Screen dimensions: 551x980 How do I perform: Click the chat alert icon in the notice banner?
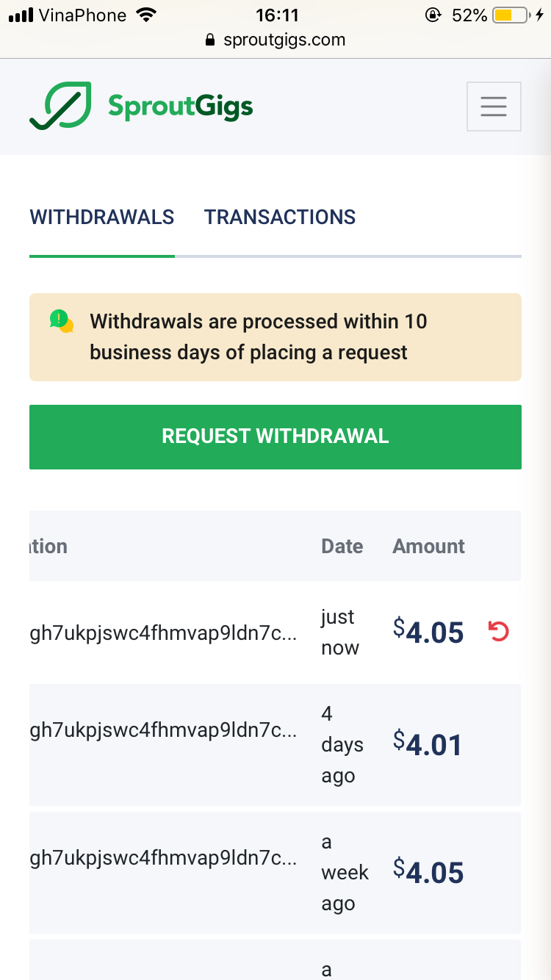(x=62, y=321)
